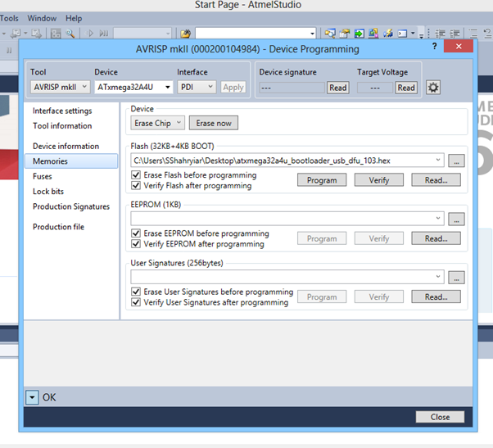Open the device programming settings gear

(x=433, y=88)
